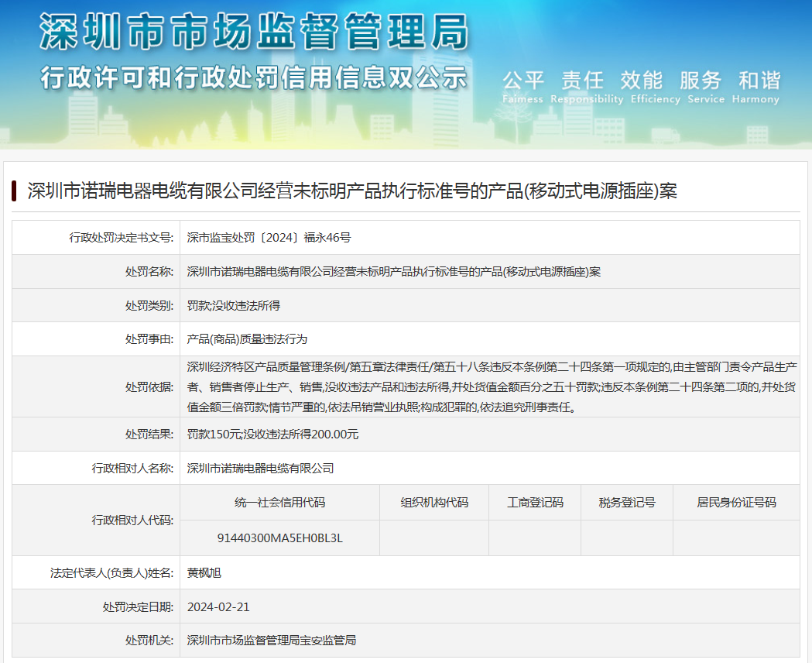Viewport: 812px width, 663px height.
Task: Click the 行政相对人代码 label
Action: pos(132,520)
